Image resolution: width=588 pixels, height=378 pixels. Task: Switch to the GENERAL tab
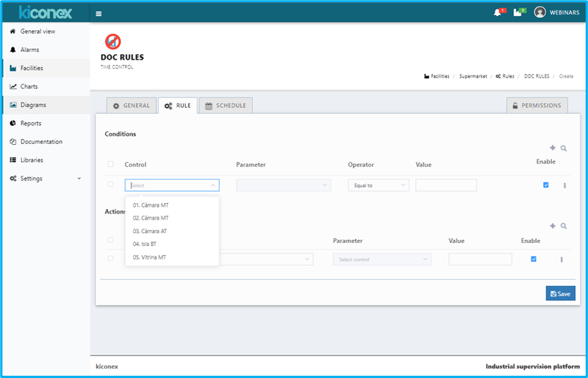131,106
